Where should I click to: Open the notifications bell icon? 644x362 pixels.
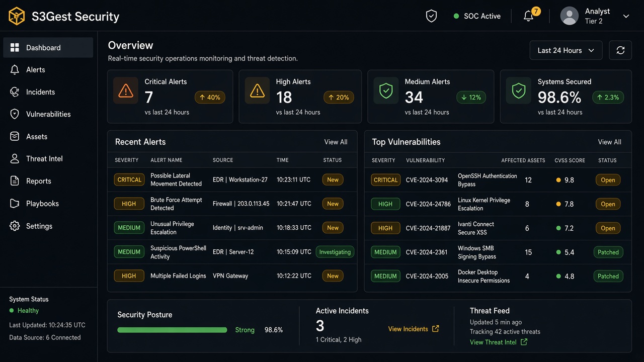click(x=528, y=16)
